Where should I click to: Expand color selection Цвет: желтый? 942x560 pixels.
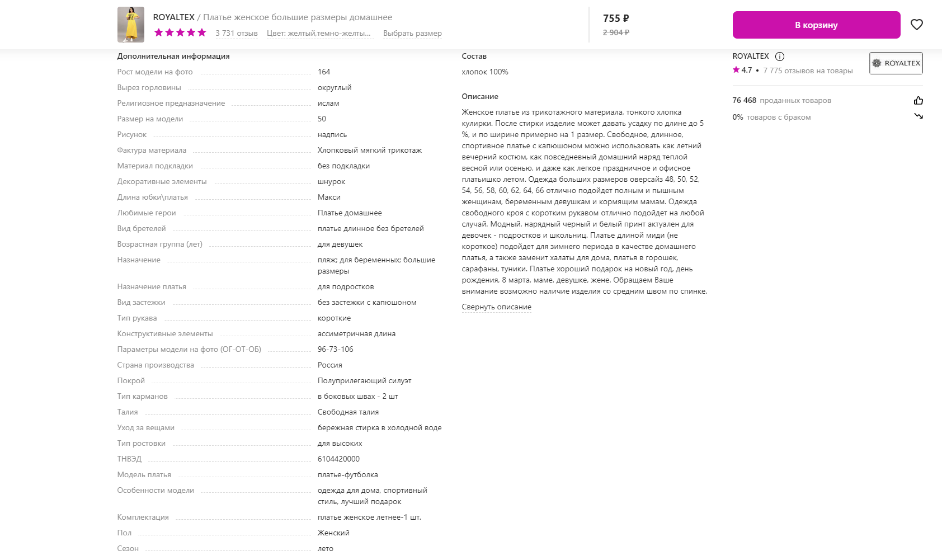point(319,33)
